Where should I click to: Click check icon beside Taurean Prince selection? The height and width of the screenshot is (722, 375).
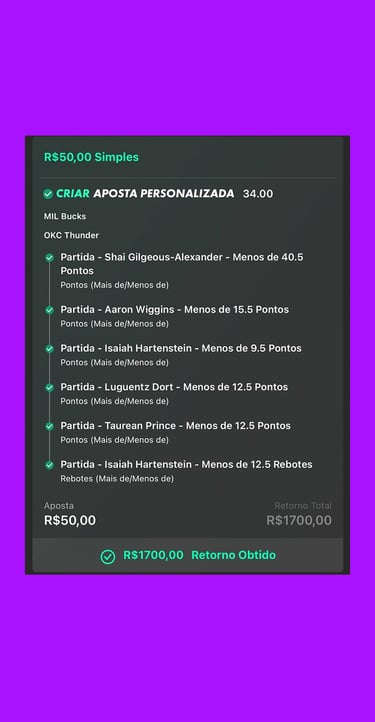(x=49, y=426)
